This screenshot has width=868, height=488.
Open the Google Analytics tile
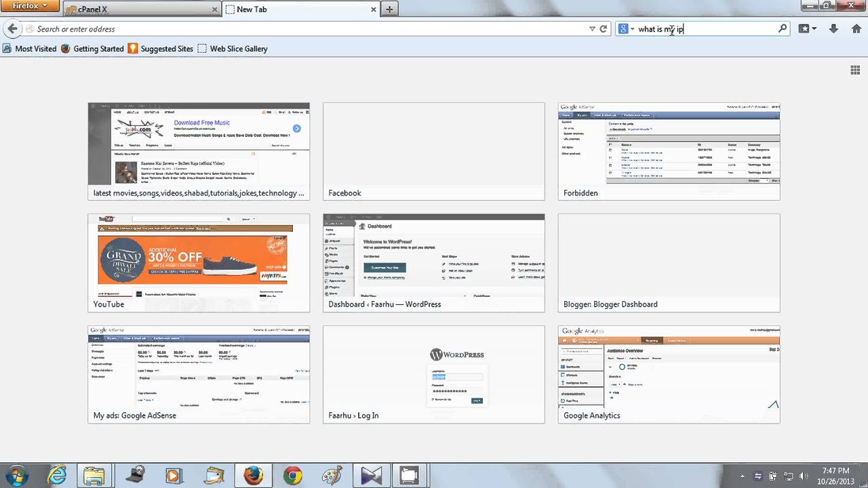[x=669, y=374]
